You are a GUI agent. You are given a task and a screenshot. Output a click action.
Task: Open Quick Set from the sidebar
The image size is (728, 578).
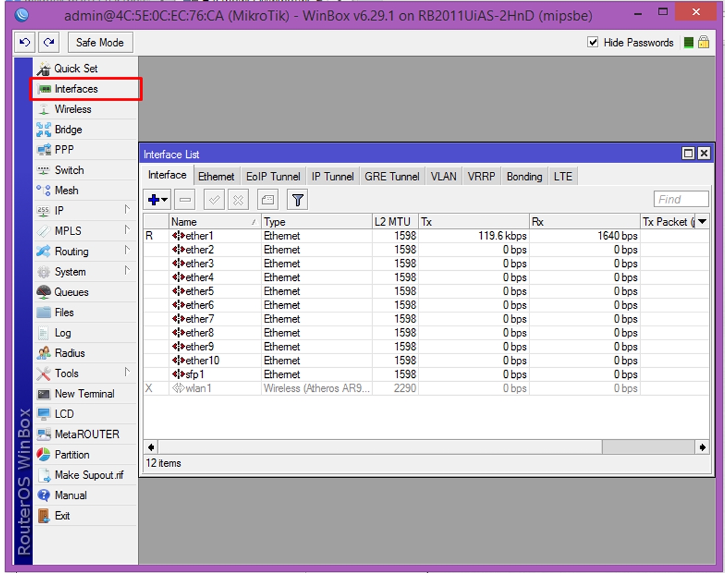pyautogui.click(x=84, y=68)
